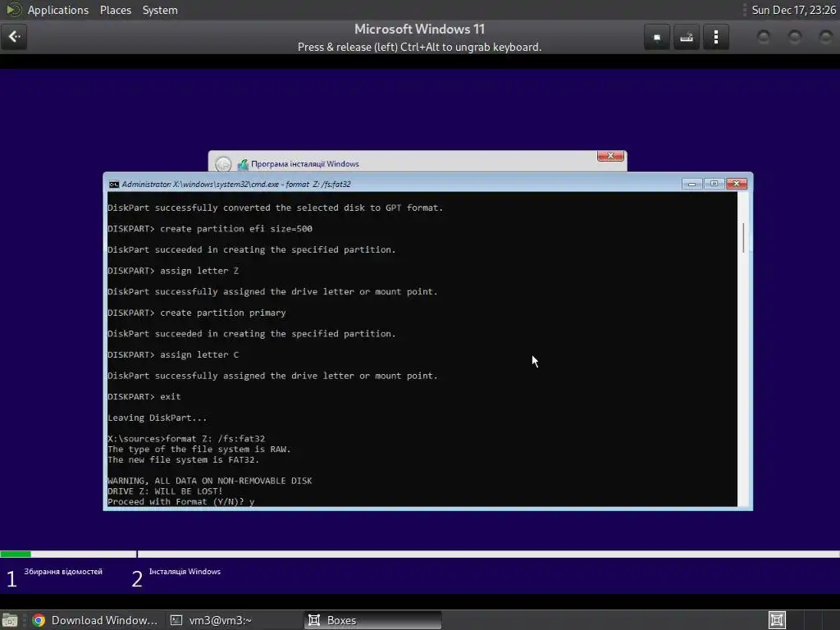Screen dimensions: 840x630
Task: Click the 'assign letter C' command text
Action: point(199,354)
